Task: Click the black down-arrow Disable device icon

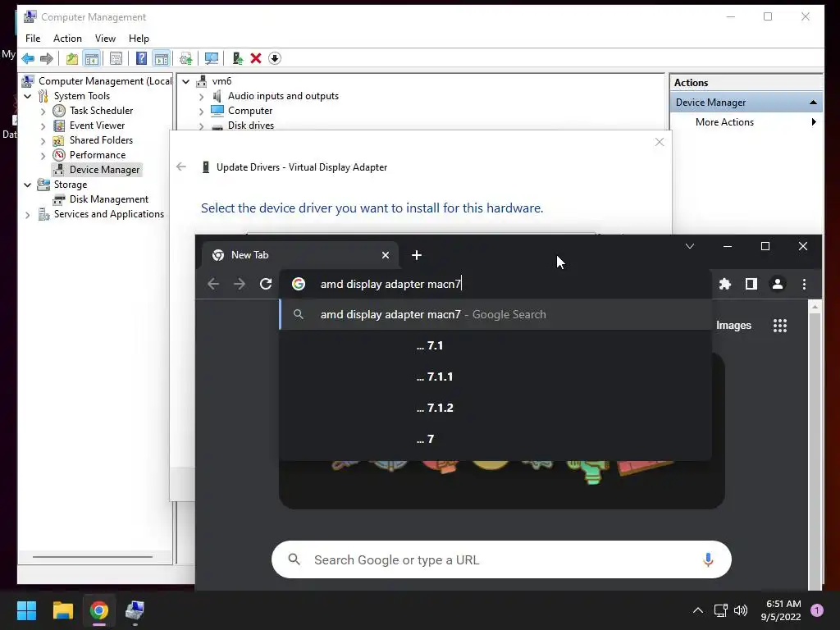Action: [275, 58]
